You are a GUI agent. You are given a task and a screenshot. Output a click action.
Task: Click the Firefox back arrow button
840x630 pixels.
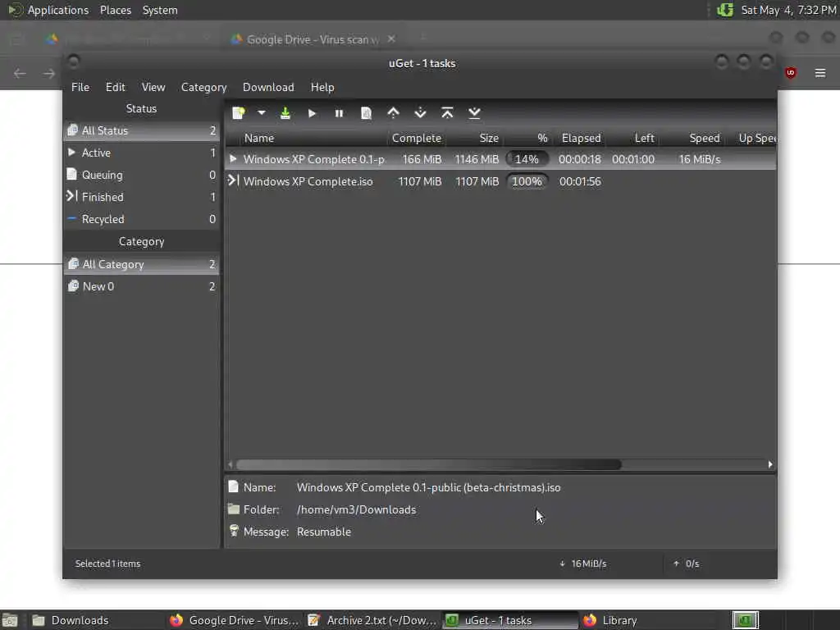click(x=20, y=73)
